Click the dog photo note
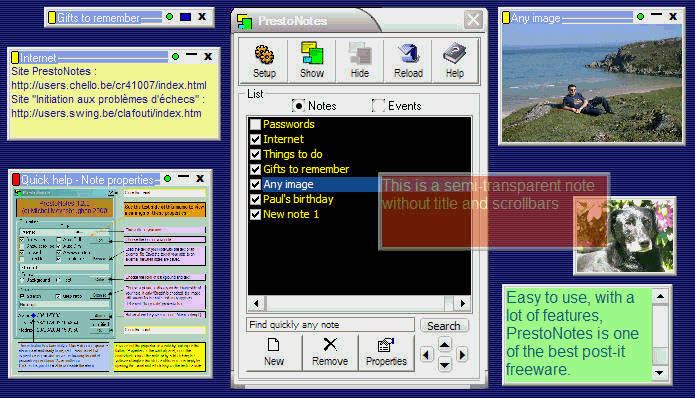The height and width of the screenshot is (398, 695). 625,236
